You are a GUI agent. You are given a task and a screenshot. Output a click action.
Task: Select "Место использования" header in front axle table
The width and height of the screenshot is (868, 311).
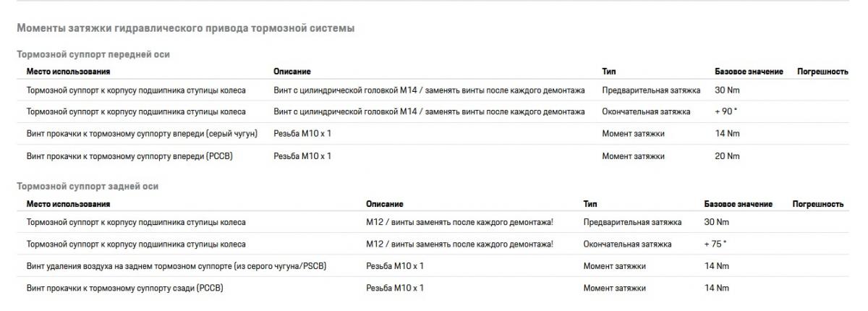pos(68,72)
